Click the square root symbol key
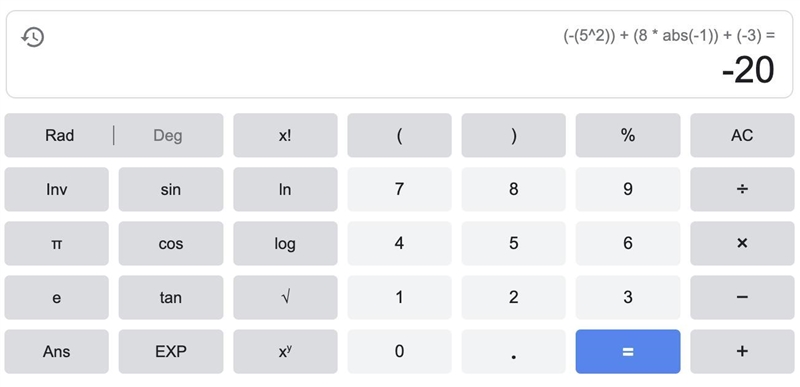The image size is (800, 387). 285,297
